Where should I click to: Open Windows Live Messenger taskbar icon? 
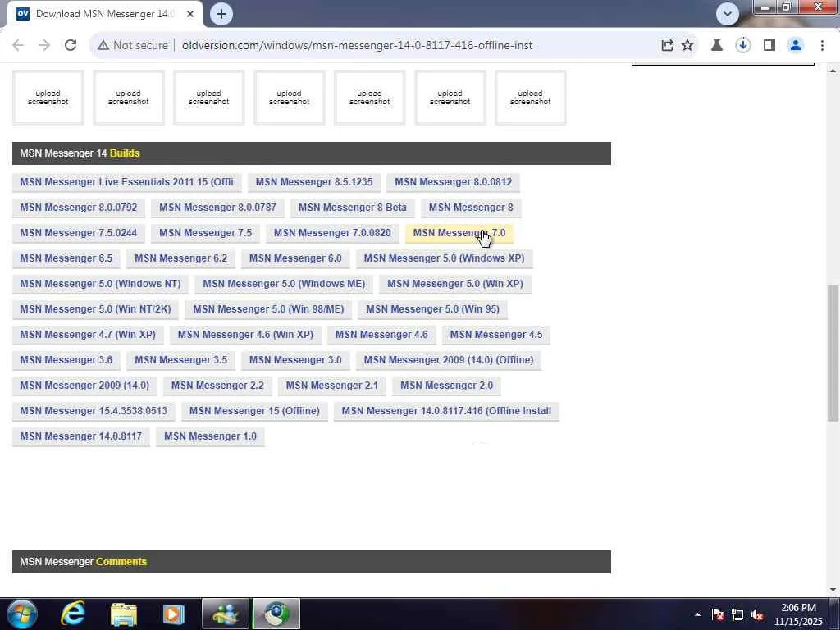click(226, 614)
